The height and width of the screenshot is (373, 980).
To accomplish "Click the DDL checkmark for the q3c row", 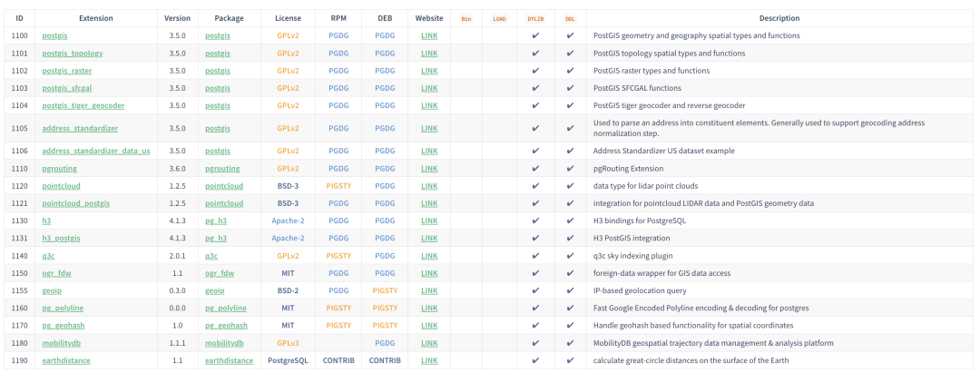I will [570, 256].
